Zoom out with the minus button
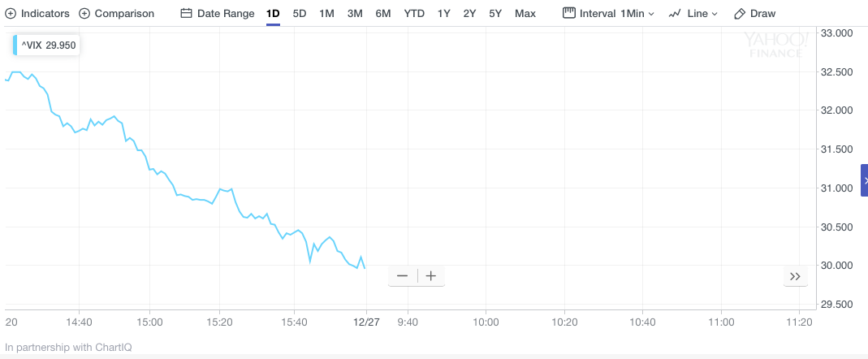 pos(402,276)
